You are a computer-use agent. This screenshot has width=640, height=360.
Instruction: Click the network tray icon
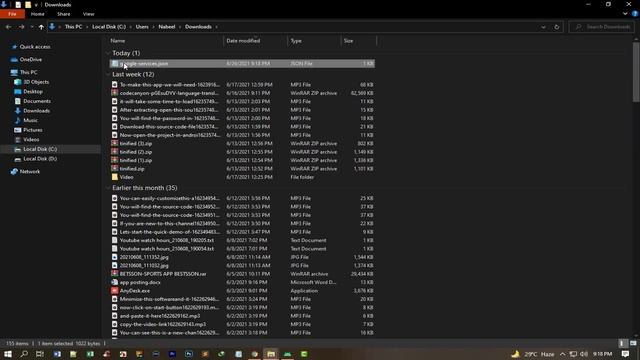click(573, 354)
